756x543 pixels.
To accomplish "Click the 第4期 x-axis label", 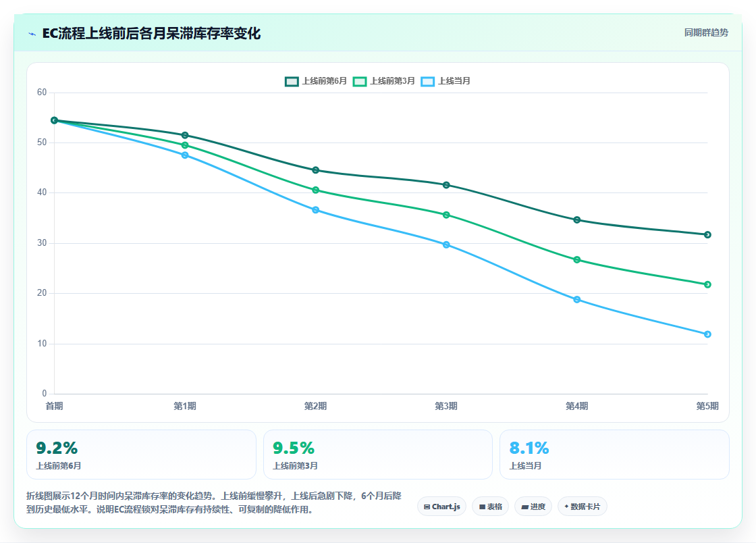I will tap(577, 406).
